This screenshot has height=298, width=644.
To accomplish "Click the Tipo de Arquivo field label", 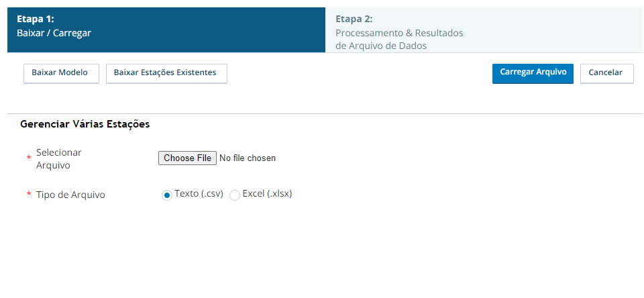I will [70, 195].
